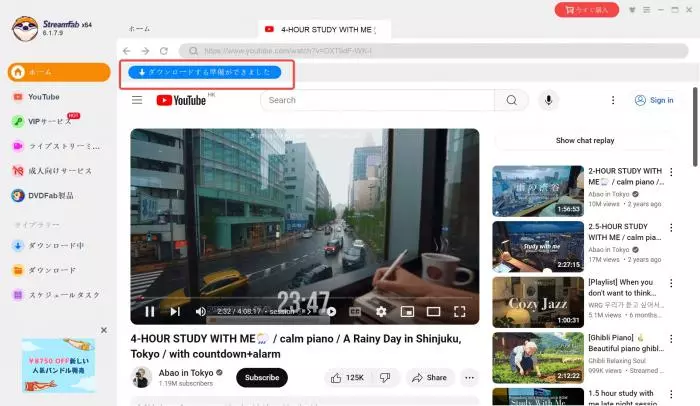Switch to theater mode
The height and width of the screenshot is (406, 700).
point(433,311)
